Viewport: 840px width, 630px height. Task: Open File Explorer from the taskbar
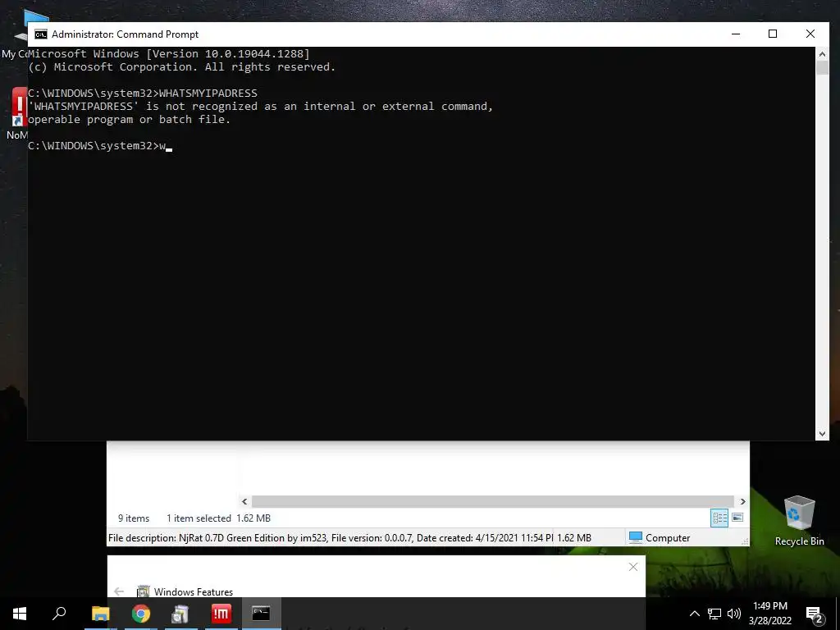100,614
